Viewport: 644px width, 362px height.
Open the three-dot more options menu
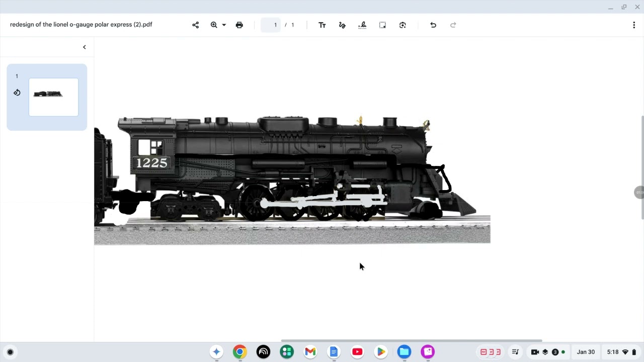coord(634,25)
